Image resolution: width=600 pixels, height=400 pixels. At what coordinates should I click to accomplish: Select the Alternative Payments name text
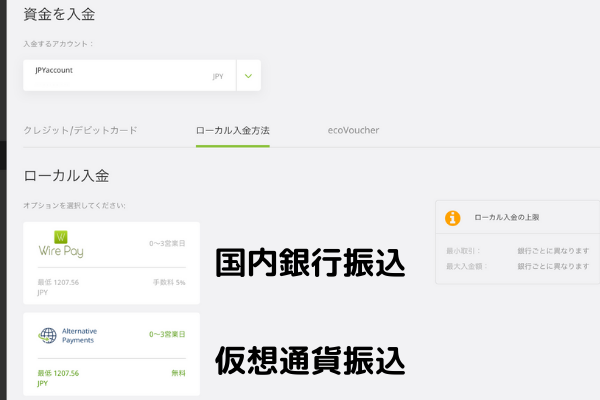[80, 335]
